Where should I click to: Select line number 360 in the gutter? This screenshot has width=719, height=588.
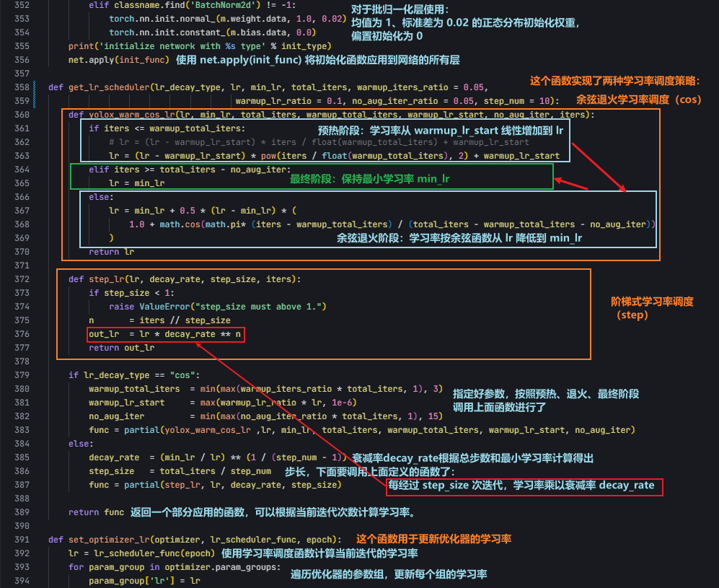[23, 114]
